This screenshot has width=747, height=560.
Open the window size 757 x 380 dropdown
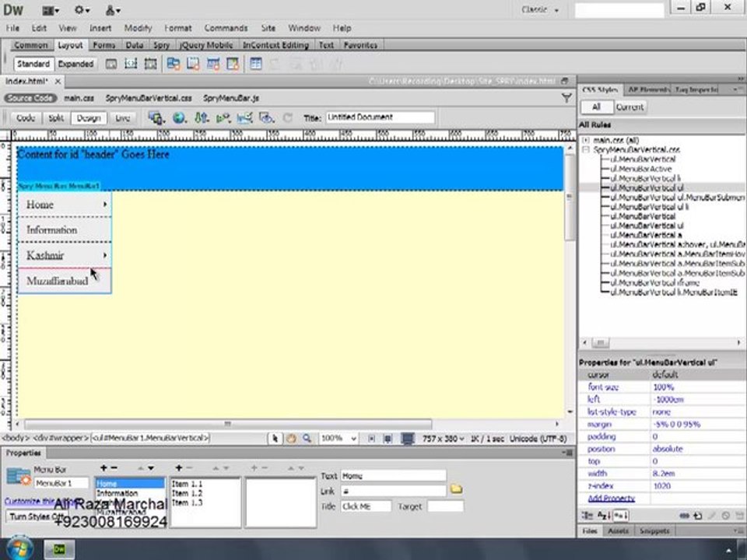click(x=443, y=439)
